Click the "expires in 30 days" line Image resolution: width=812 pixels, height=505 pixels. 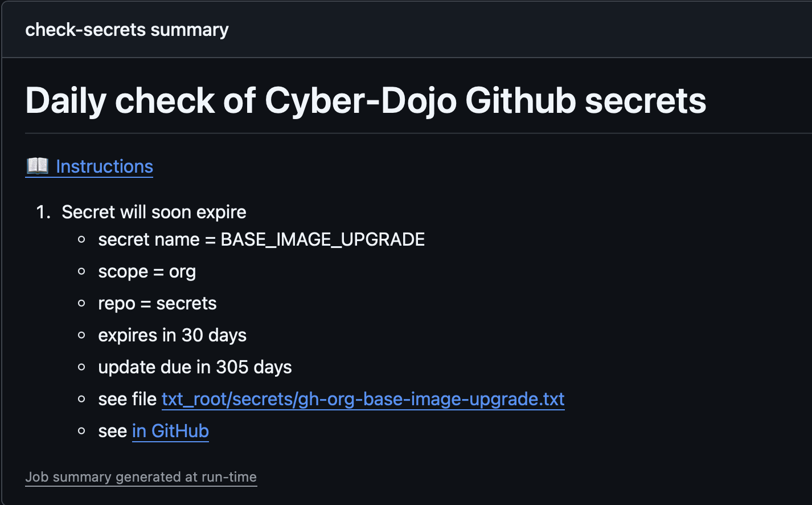click(x=172, y=335)
